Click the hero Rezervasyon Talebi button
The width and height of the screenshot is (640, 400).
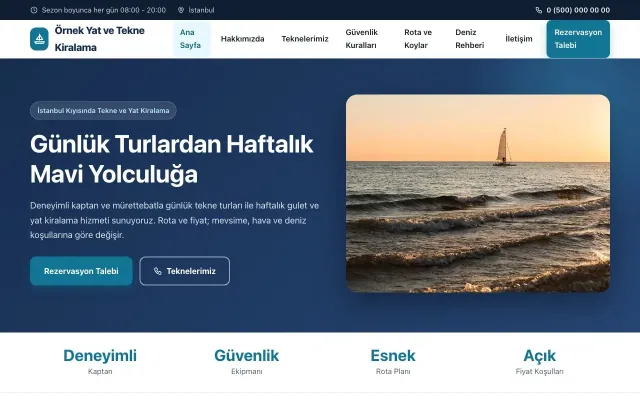pyautogui.click(x=81, y=271)
